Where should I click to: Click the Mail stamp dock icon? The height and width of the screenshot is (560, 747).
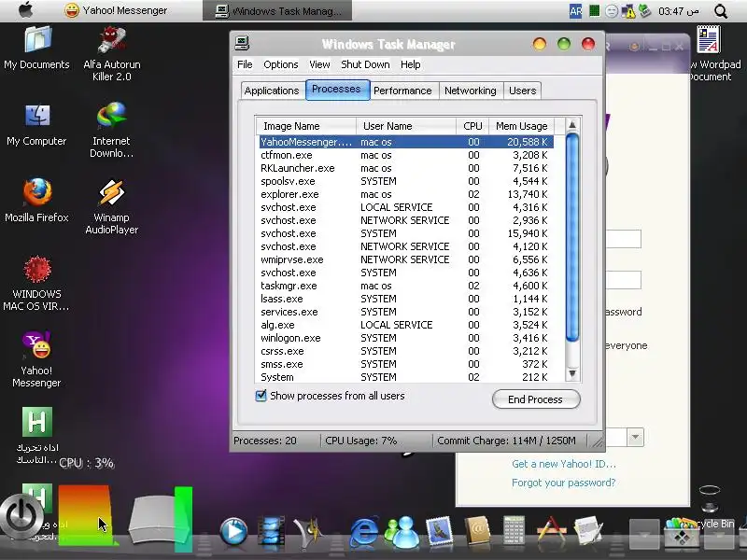439,531
